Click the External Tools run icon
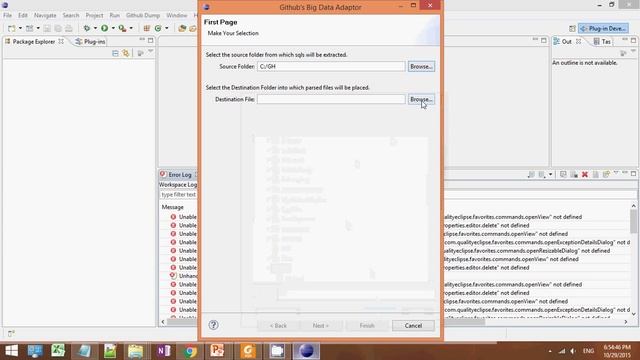Image resolution: width=640 pixels, height=360 pixels. [x=122, y=28]
